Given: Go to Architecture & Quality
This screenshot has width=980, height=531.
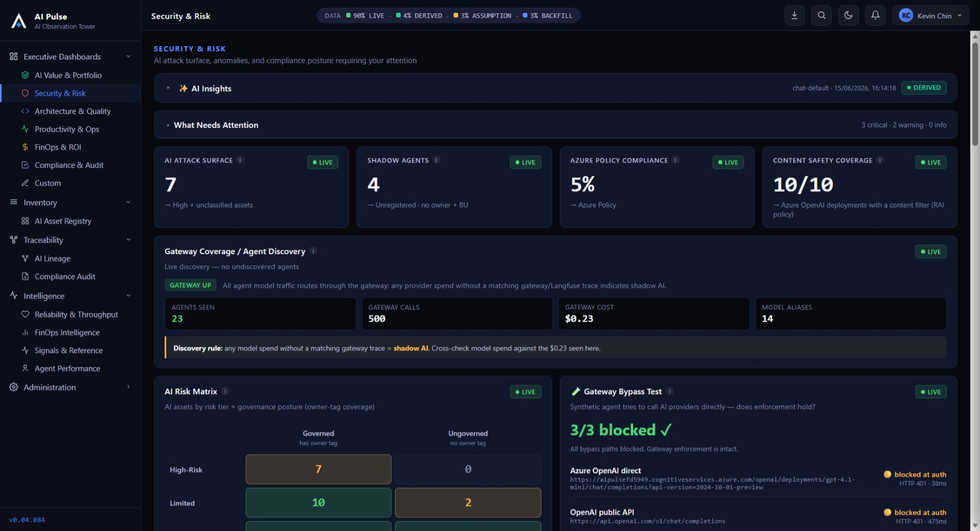Looking at the screenshot, I should (72, 111).
